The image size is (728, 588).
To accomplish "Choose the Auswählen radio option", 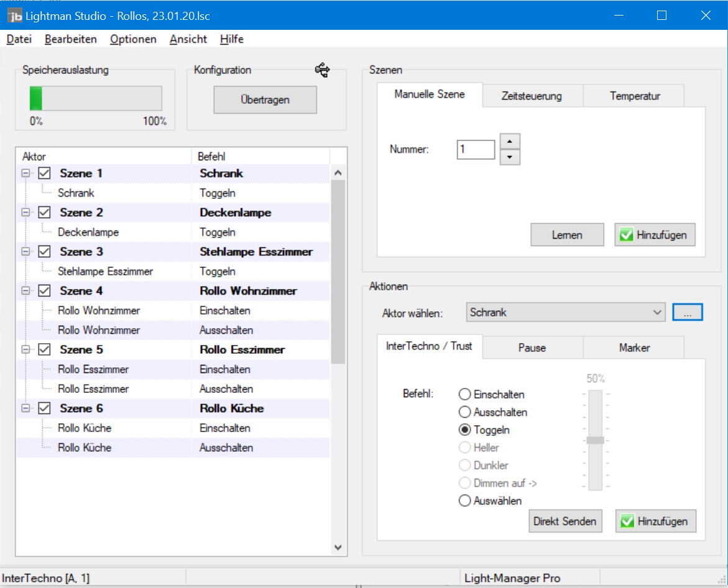I will tap(464, 500).
